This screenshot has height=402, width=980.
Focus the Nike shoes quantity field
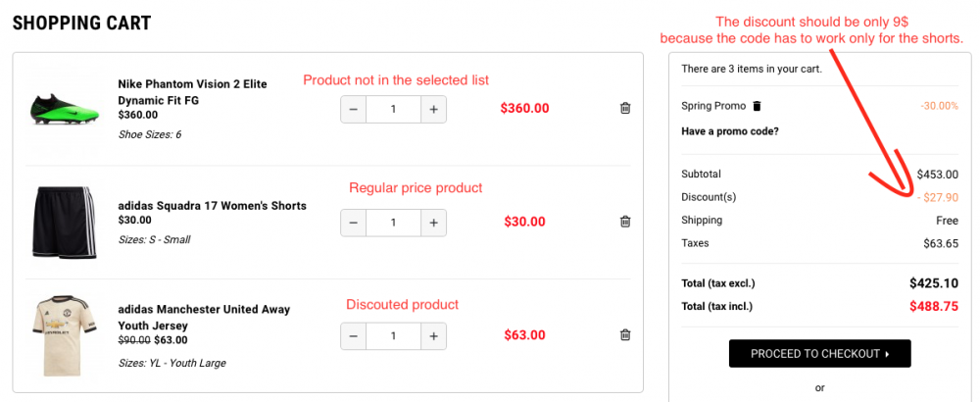(393, 108)
